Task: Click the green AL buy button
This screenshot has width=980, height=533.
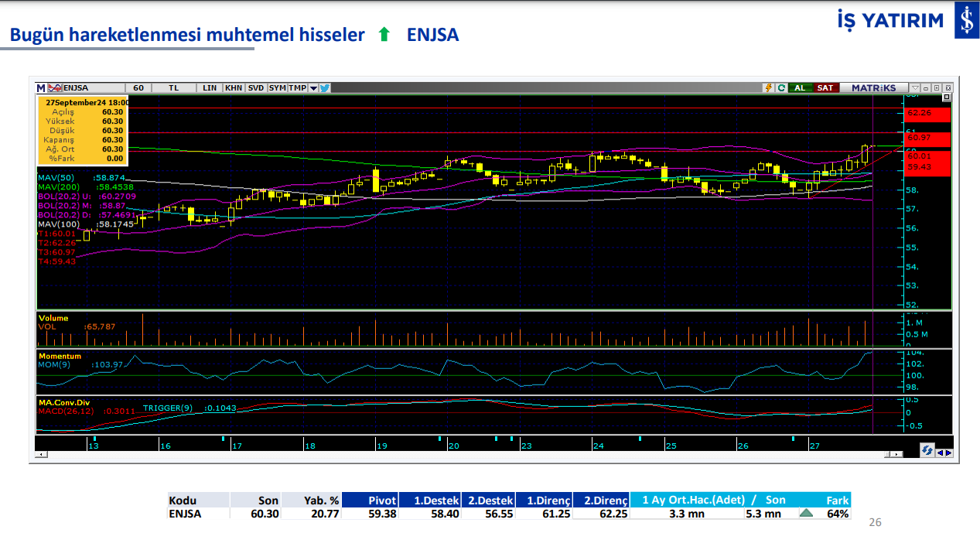Action: 800,88
